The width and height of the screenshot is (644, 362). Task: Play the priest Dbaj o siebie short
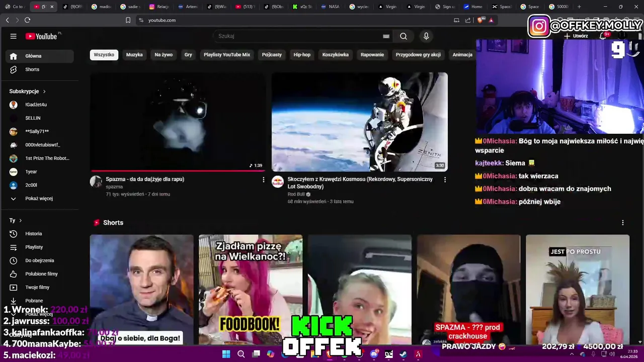coord(142,290)
